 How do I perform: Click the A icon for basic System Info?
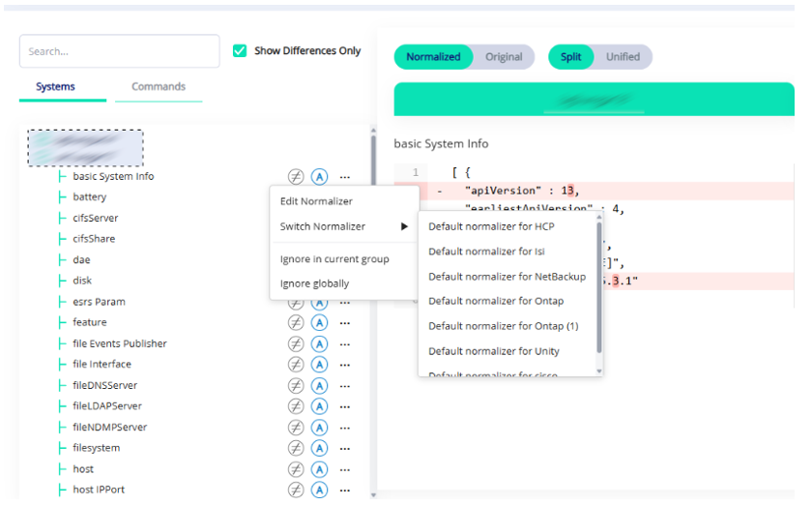[x=320, y=177]
